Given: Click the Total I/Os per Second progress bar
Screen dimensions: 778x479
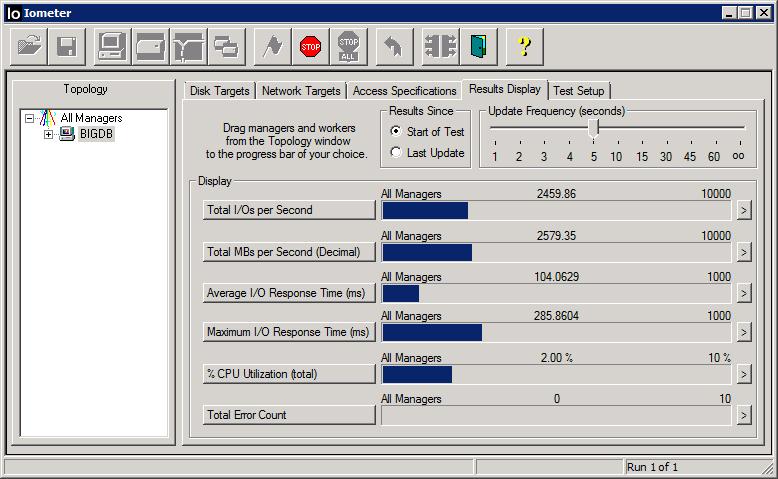Looking at the screenshot, I should 556,210.
